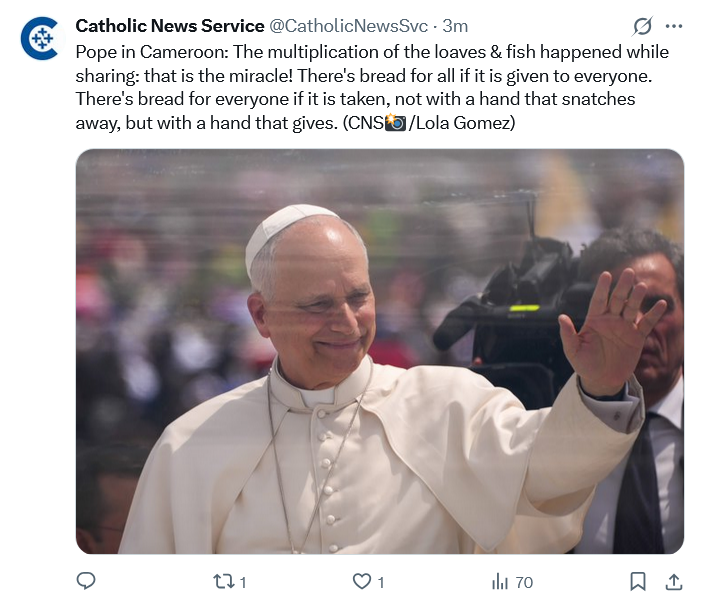Click the "Catholic News Service" display name
The image size is (704, 607).
[x=170, y=25]
